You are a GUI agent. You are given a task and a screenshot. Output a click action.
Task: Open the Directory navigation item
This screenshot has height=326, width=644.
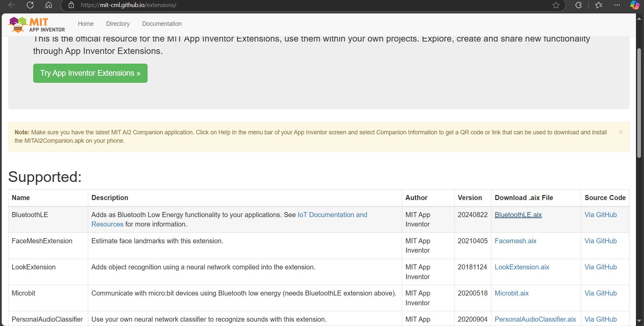(x=118, y=24)
